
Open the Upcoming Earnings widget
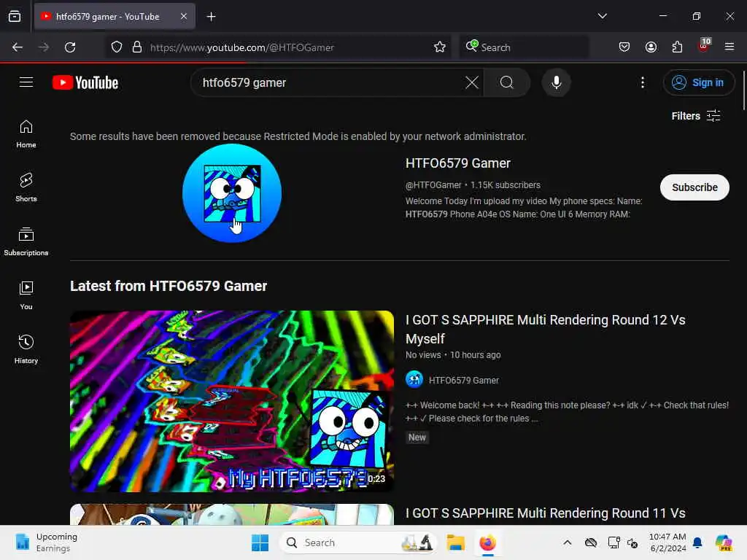tap(46, 542)
